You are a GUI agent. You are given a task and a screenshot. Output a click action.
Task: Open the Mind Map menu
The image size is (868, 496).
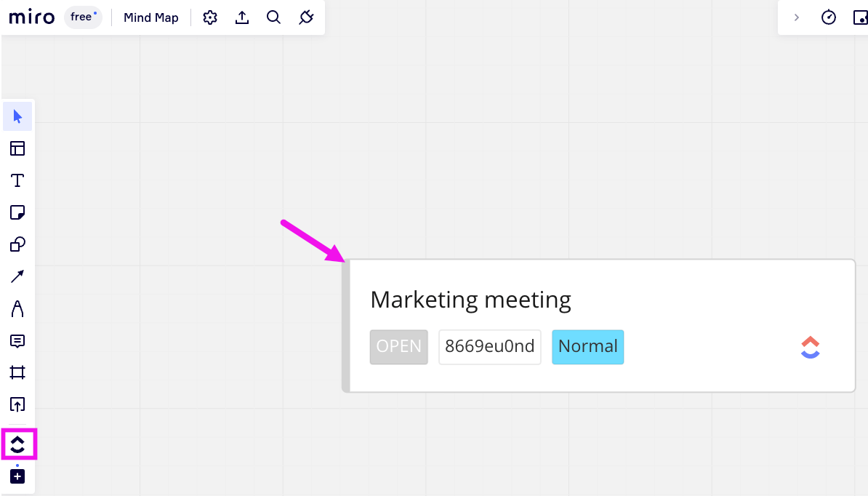pyautogui.click(x=150, y=17)
